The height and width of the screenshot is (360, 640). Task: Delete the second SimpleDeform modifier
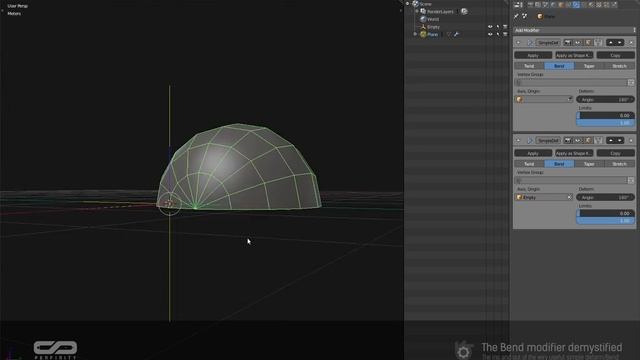[631, 140]
